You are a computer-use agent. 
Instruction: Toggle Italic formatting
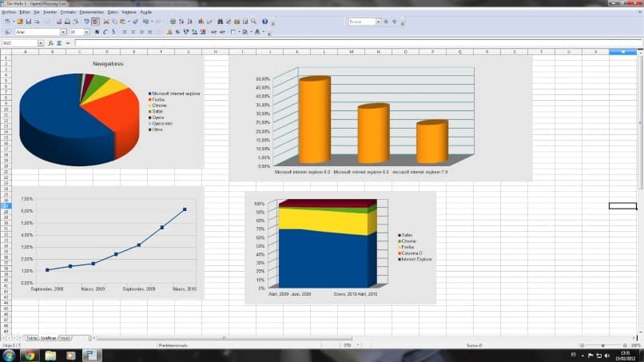coord(105,32)
